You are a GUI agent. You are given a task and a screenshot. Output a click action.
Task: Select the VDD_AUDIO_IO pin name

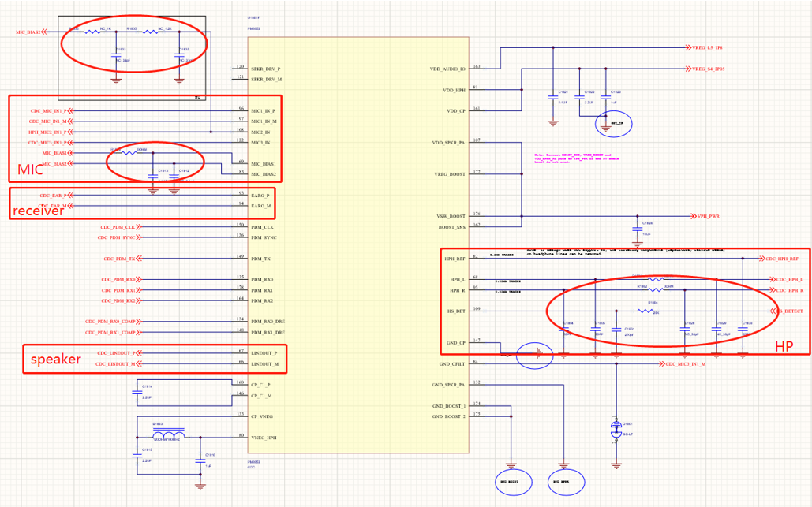(447, 69)
